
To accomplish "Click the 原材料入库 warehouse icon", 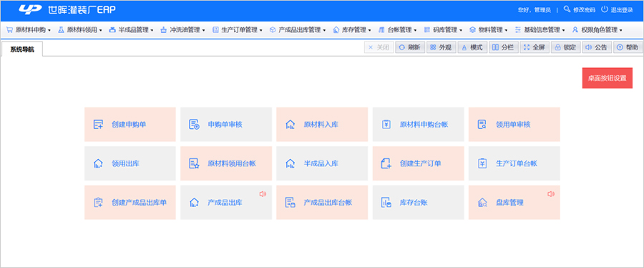I will click(x=290, y=125).
